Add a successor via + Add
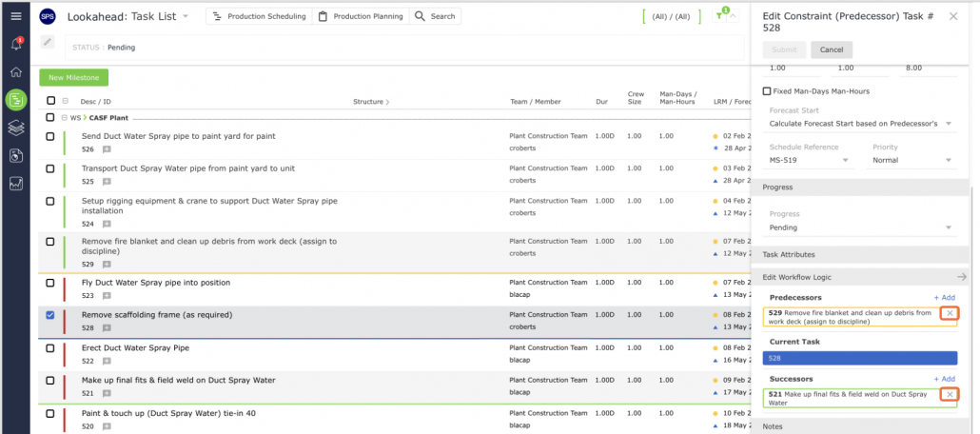This screenshot has height=434, width=980. 944,379
